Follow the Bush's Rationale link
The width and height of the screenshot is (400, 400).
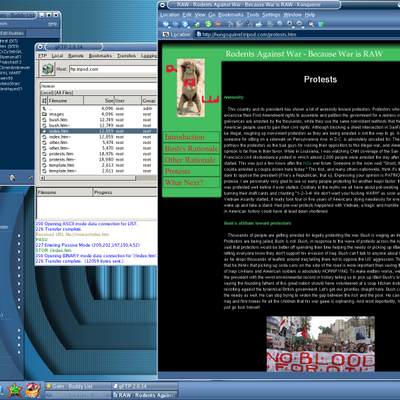coord(191,148)
